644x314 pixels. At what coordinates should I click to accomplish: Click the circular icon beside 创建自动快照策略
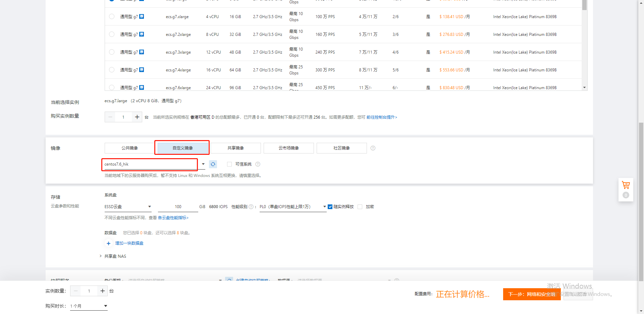click(229, 280)
